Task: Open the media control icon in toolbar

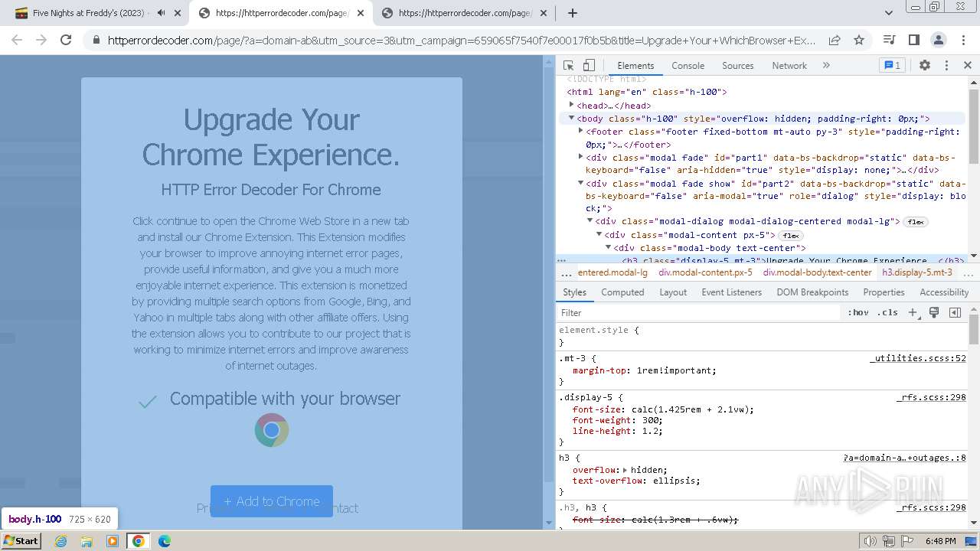Action: coord(889,40)
